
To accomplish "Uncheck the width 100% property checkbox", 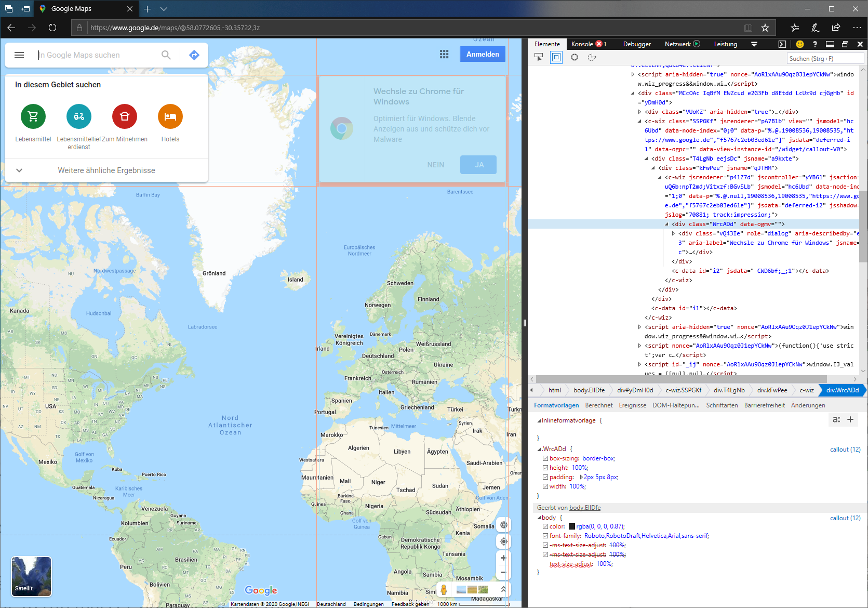I will [x=545, y=486].
